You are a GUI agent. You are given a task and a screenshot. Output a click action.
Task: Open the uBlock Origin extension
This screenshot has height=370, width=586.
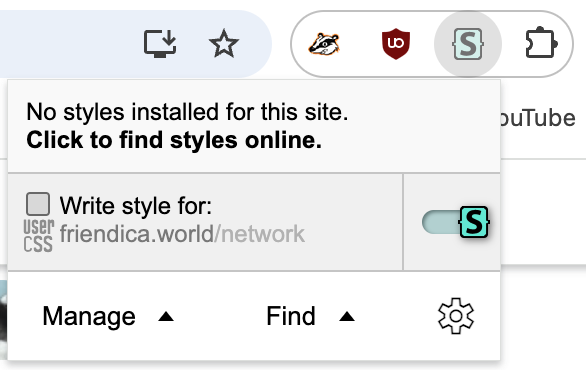click(x=396, y=44)
